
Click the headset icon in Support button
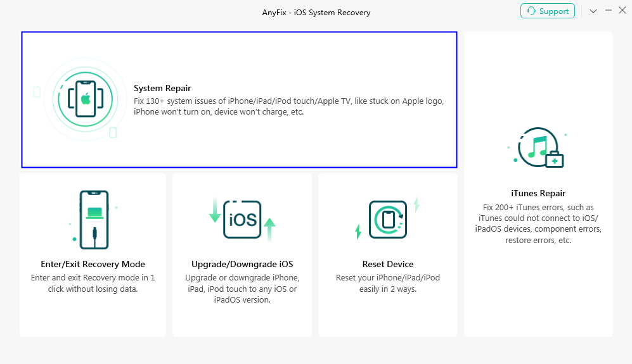pyautogui.click(x=531, y=11)
